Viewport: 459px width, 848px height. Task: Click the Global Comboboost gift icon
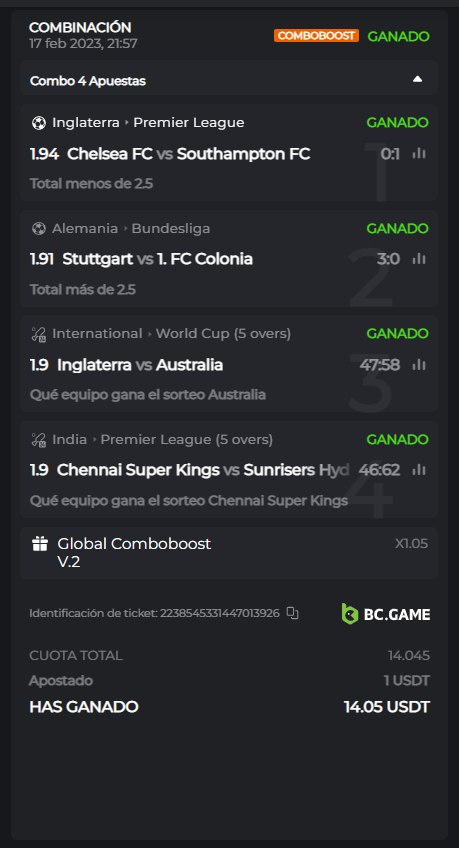[x=40, y=544]
